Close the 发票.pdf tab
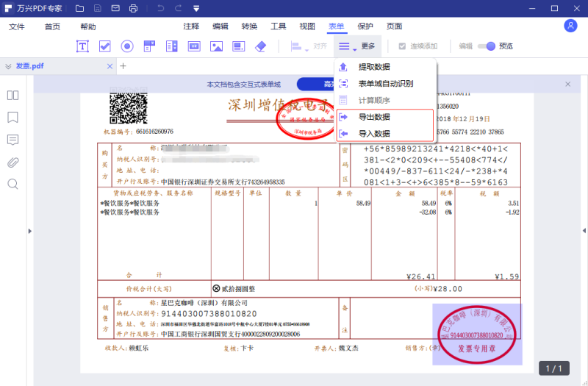588x386 pixels. pos(110,66)
